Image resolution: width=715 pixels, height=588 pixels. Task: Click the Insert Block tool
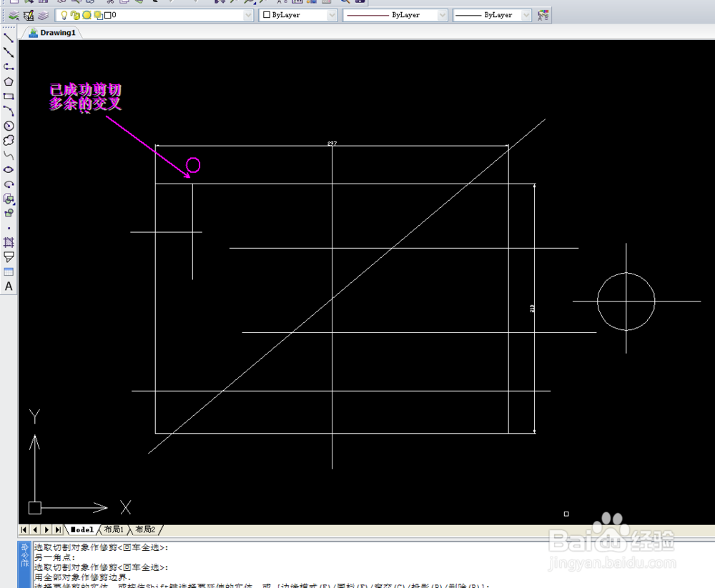(8, 199)
